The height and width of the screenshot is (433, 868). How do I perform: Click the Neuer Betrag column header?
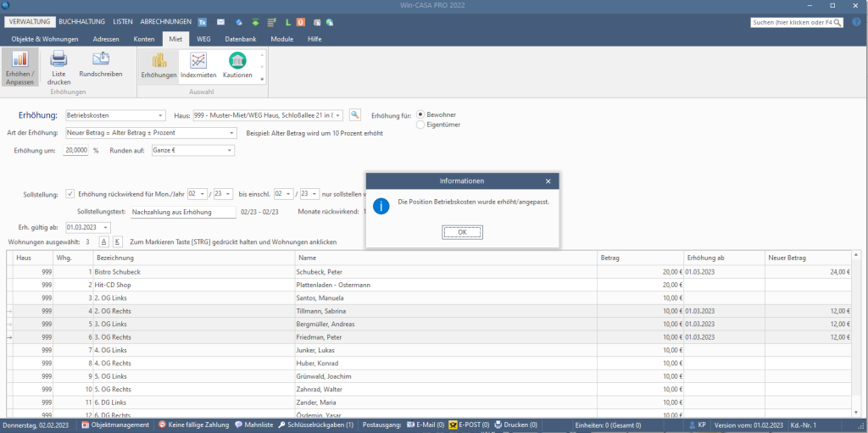pyautogui.click(x=808, y=258)
